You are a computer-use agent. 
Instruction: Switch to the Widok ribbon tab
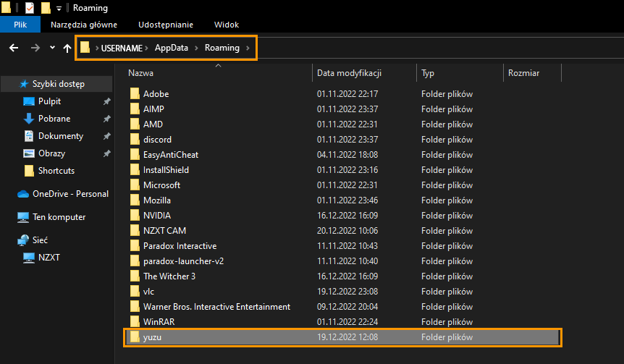click(227, 25)
